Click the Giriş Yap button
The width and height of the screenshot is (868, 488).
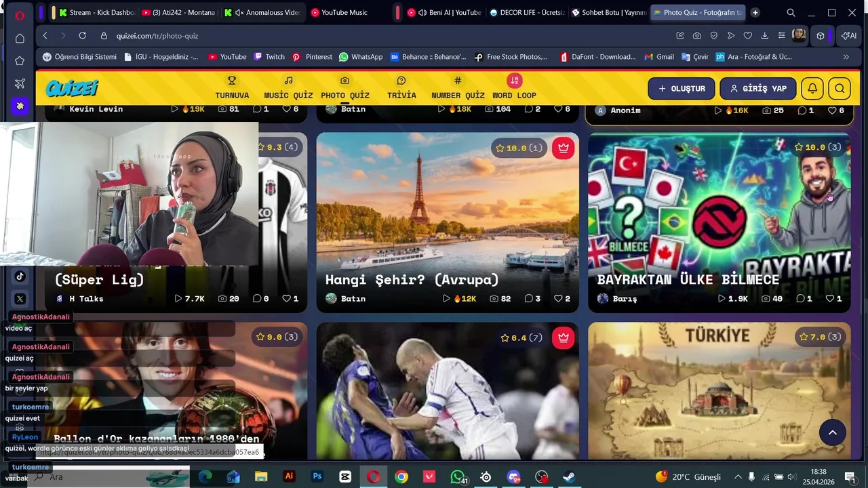(x=757, y=89)
